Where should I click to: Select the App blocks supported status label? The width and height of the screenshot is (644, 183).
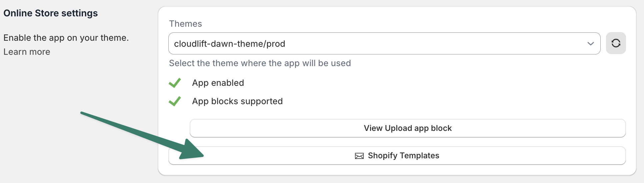click(237, 101)
